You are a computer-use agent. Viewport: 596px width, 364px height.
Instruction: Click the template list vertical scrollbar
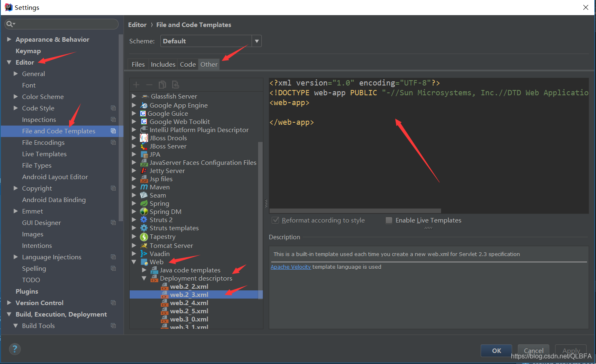coord(260,220)
